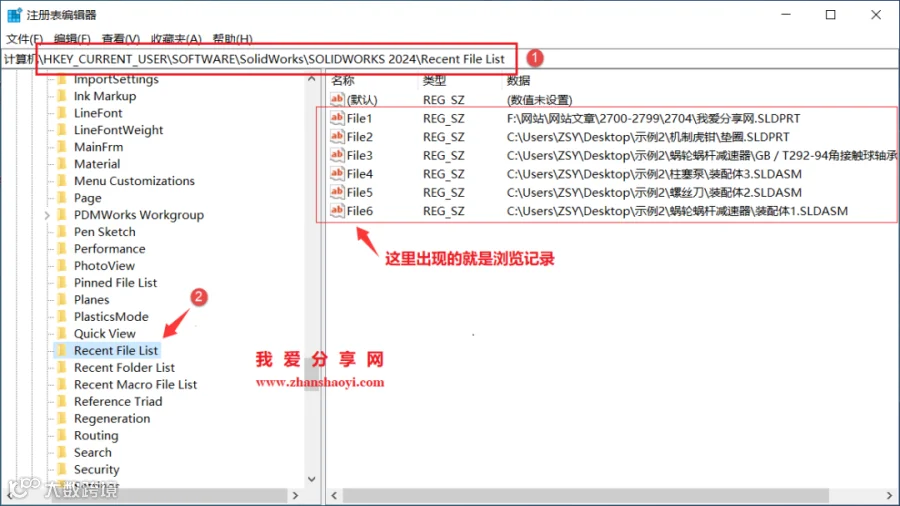Click the File1 string value icon

pyautogui.click(x=337, y=118)
